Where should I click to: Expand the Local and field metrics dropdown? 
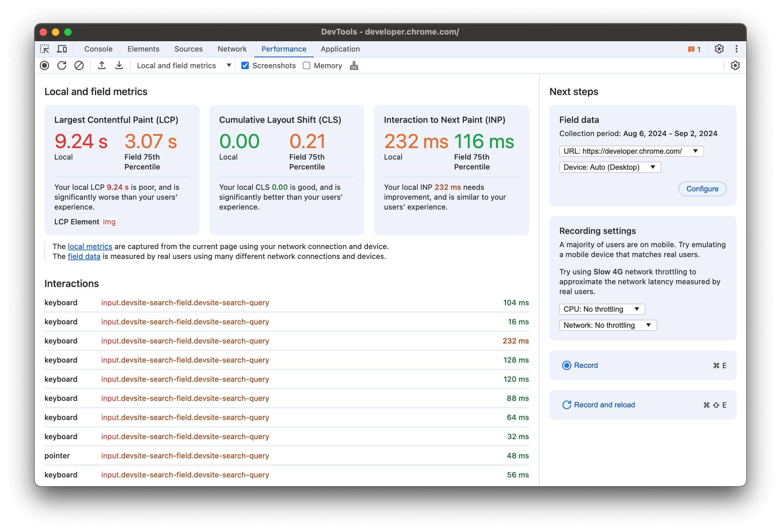coord(227,66)
